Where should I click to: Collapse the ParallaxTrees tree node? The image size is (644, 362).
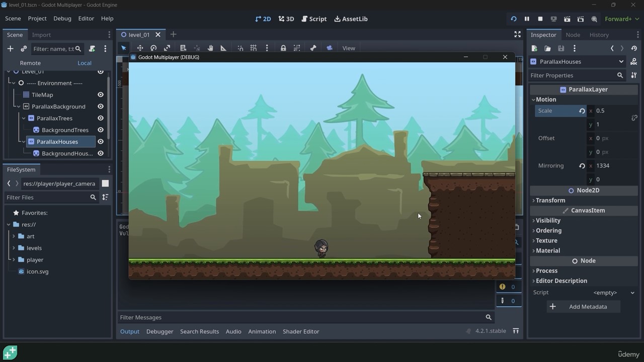coord(24,118)
